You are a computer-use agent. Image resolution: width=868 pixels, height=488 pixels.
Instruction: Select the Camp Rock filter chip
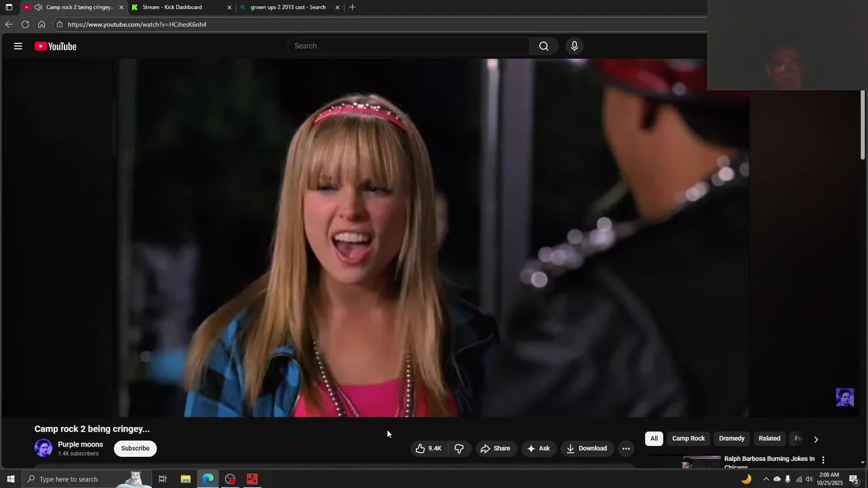(x=688, y=439)
